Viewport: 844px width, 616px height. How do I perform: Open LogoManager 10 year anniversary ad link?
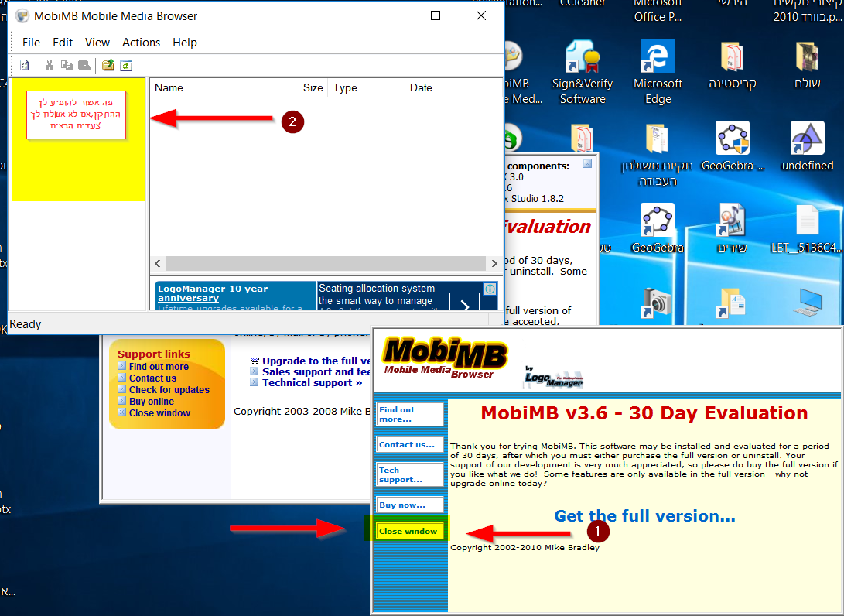[213, 293]
